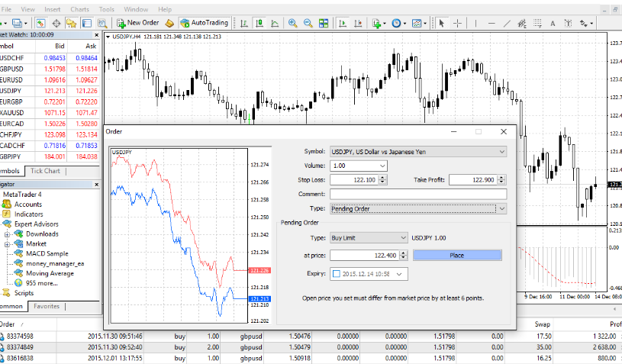Open the Insert menu
The image size is (622, 364).
(53, 9)
